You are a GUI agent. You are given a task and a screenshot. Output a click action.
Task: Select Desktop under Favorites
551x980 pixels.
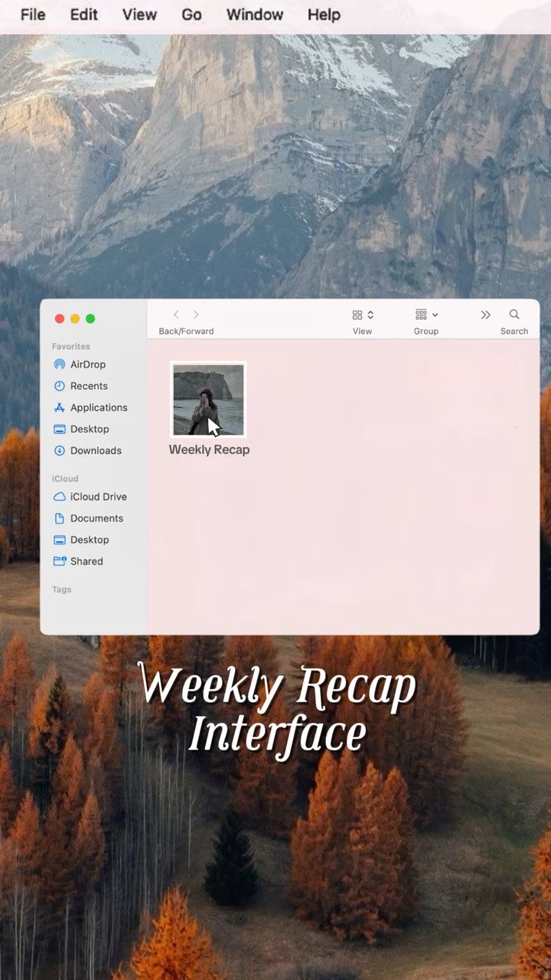point(89,429)
